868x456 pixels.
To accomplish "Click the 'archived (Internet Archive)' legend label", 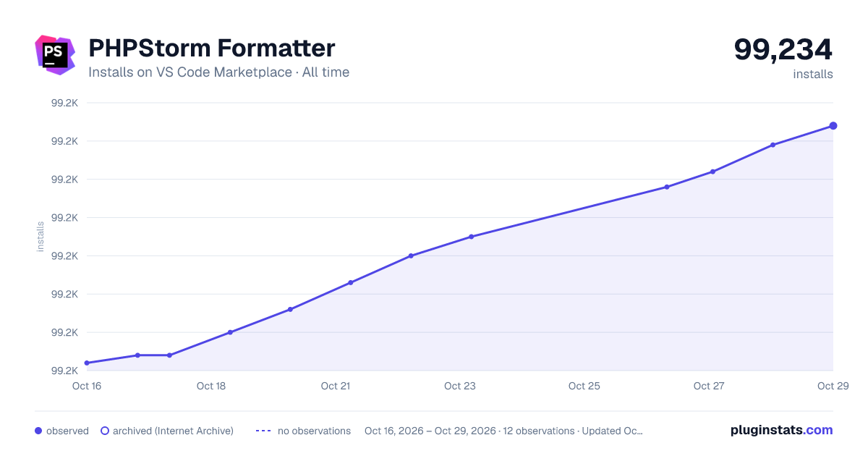I will pyautogui.click(x=173, y=431).
